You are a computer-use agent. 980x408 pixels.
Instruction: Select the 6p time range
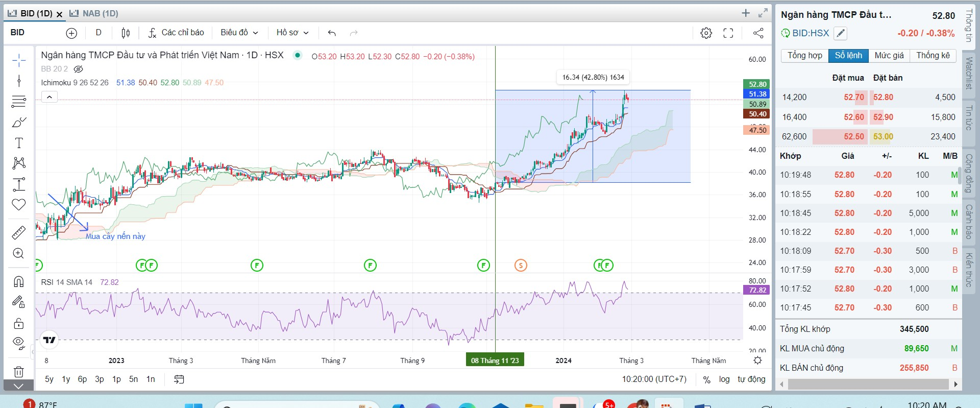pyautogui.click(x=82, y=379)
